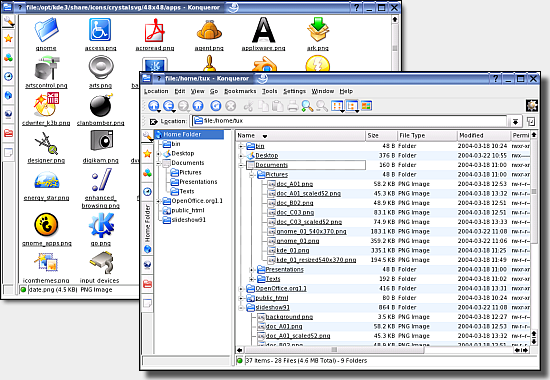Open the wrench configure button in front sidebar

click(x=147, y=136)
